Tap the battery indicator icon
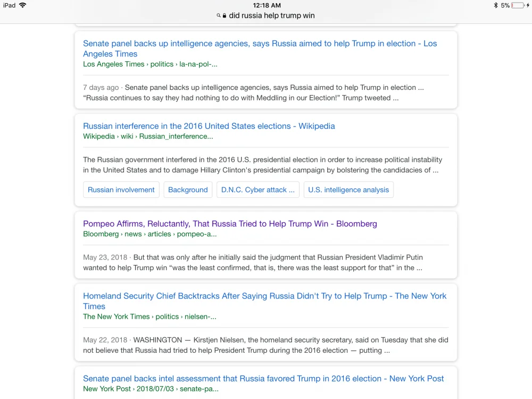This screenshot has height=399, width=532. click(518, 5)
